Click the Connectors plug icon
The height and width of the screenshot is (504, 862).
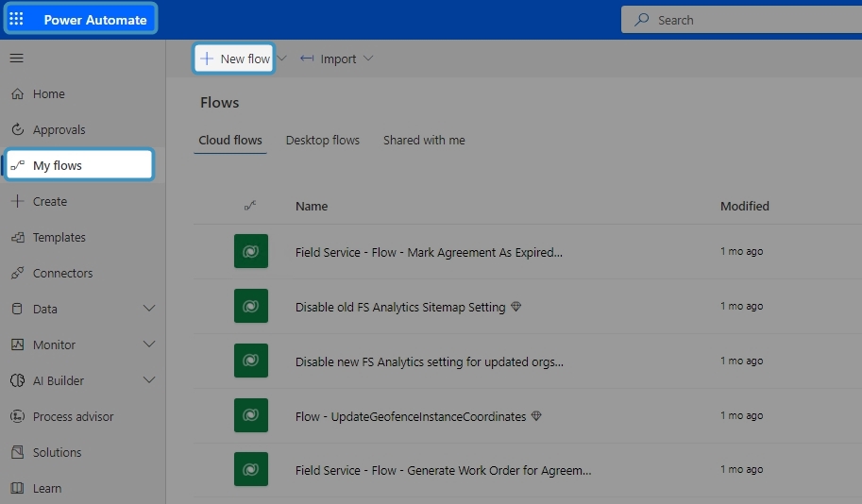(18, 273)
